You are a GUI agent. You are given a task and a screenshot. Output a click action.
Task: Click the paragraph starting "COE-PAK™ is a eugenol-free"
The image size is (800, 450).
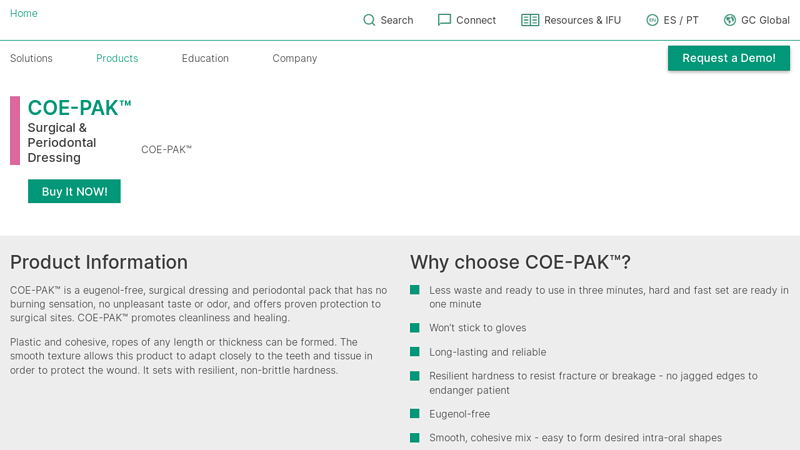(198, 304)
